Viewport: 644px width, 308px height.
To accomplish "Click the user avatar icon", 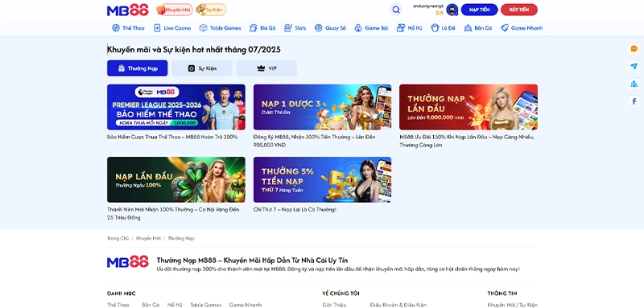I will 452,10.
